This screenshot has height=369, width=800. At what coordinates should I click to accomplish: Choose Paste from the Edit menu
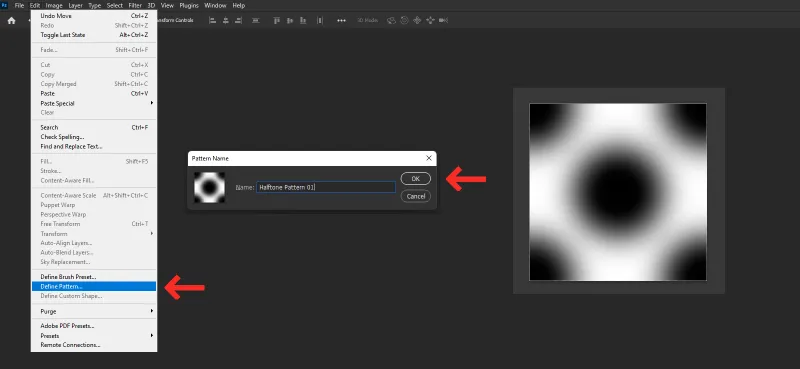point(94,93)
